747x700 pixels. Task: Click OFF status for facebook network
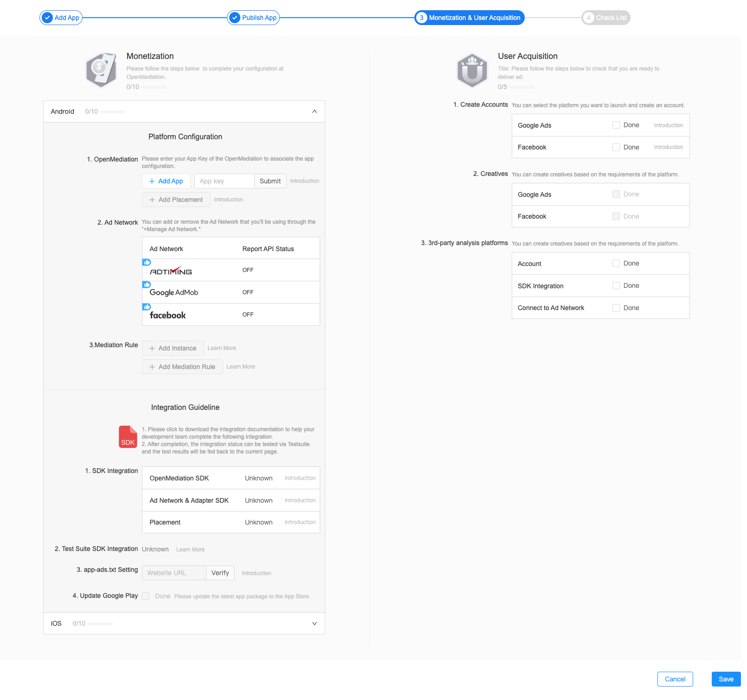248,315
